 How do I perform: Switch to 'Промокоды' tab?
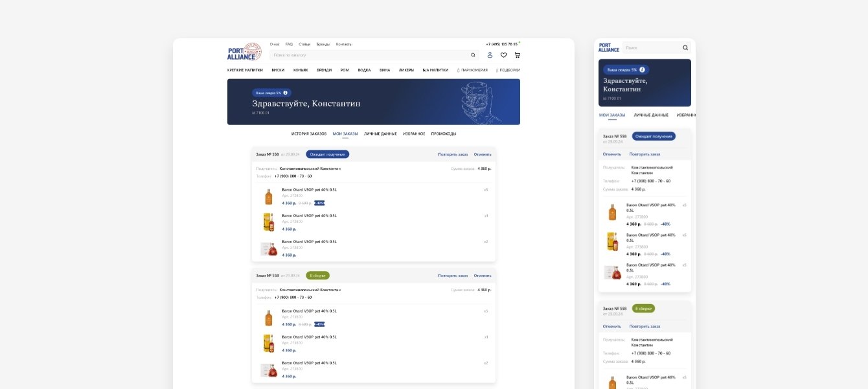[x=444, y=134]
